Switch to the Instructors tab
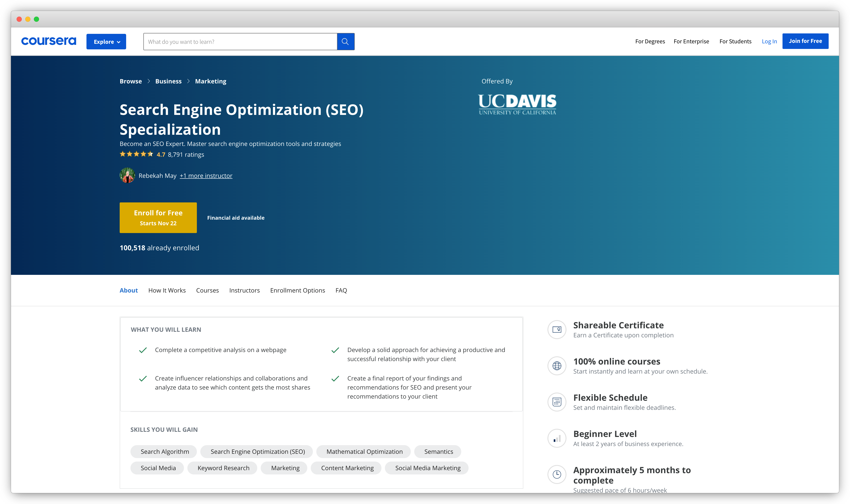850x504 pixels. 244,290
